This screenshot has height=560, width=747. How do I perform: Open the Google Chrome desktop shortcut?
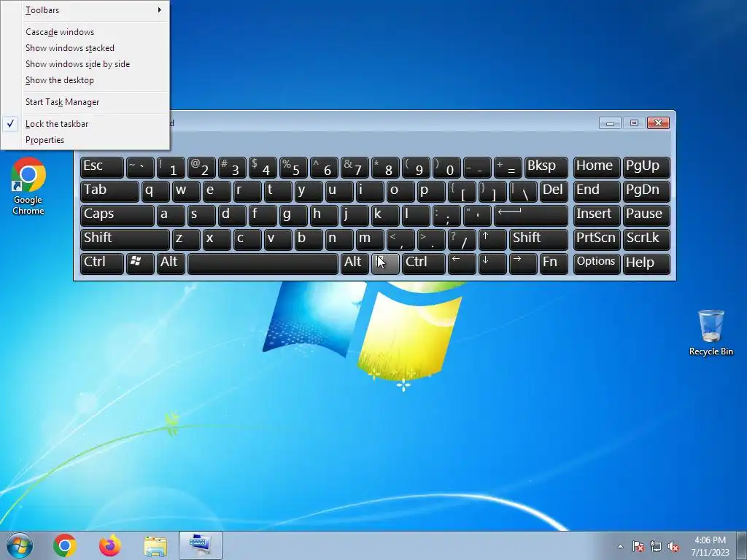tap(28, 187)
